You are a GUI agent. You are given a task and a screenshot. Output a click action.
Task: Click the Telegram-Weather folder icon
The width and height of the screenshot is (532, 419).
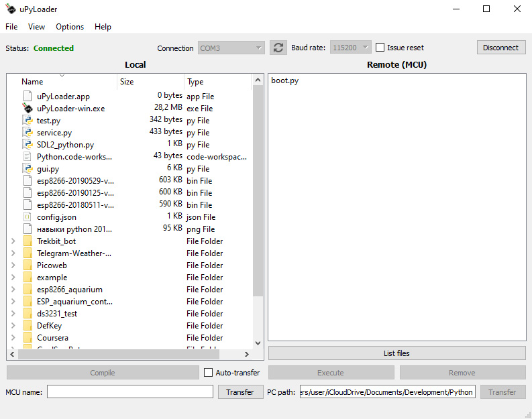(28, 253)
